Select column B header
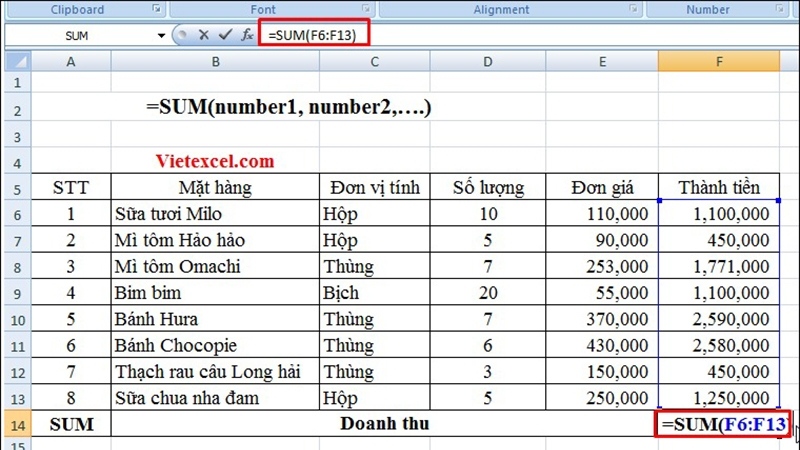The height and width of the screenshot is (450, 800). click(x=215, y=62)
